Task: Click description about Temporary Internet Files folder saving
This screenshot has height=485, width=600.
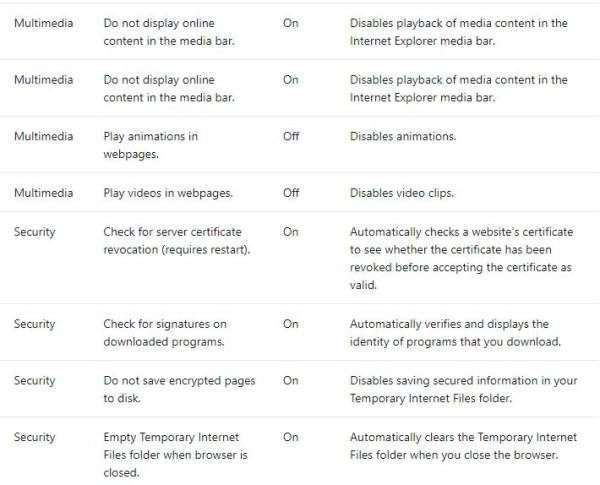Action: point(463,389)
